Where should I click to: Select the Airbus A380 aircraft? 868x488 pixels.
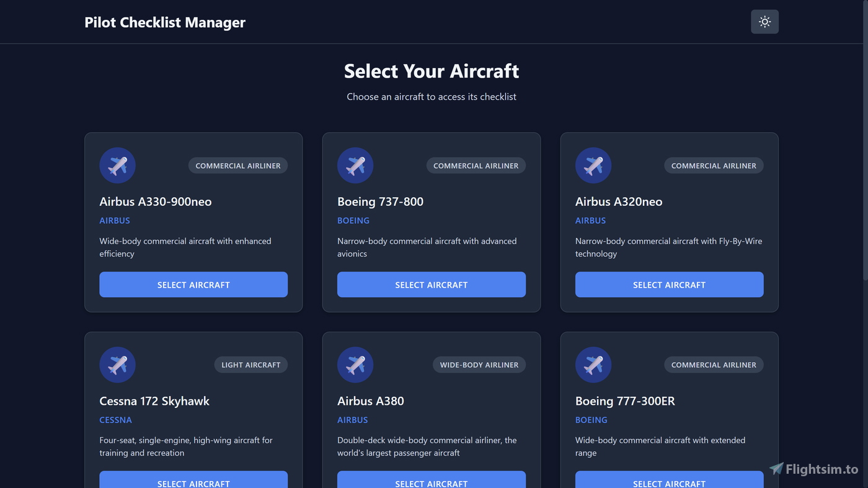pyautogui.click(x=432, y=482)
